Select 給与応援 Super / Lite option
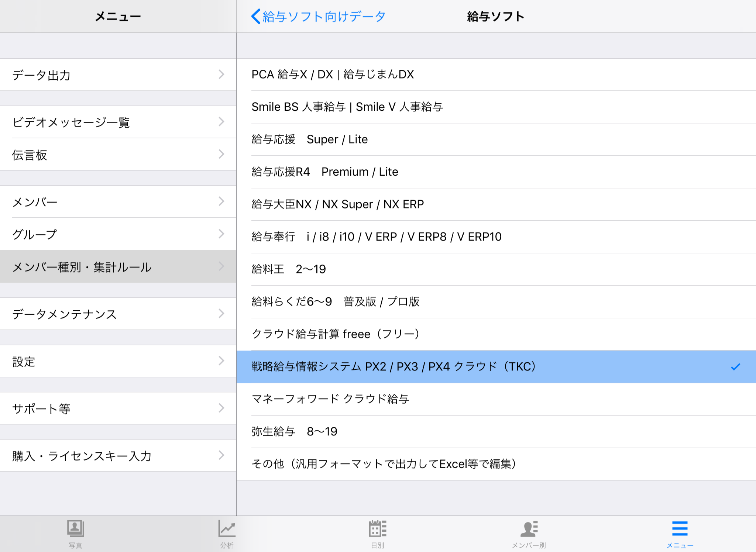This screenshot has height=552, width=756. coord(496,139)
